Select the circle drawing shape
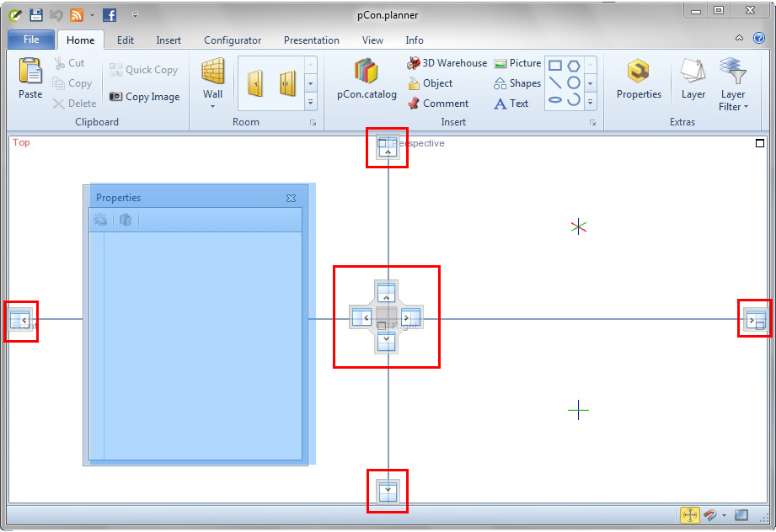This screenshot has width=776, height=532. click(x=574, y=82)
